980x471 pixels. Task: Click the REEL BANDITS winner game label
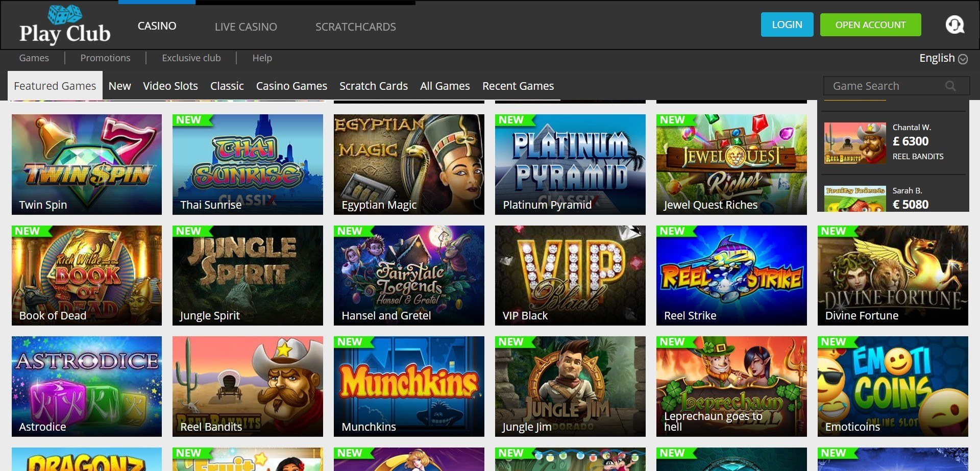click(918, 157)
